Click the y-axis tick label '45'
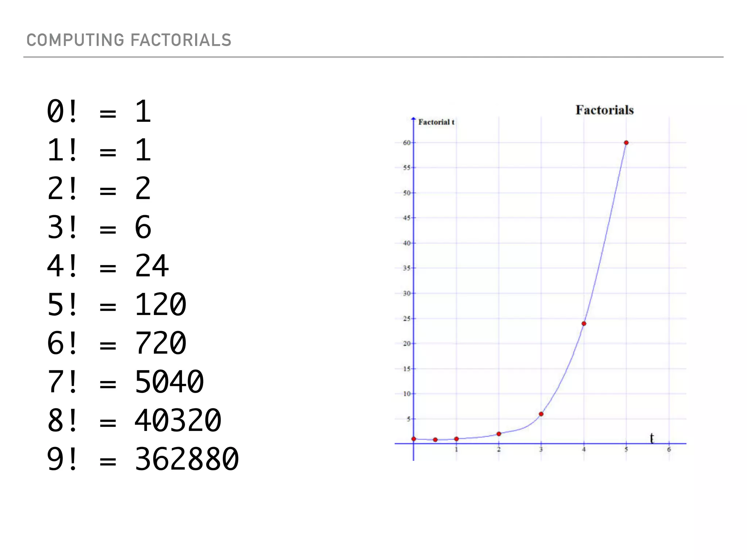 pos(406,218)
